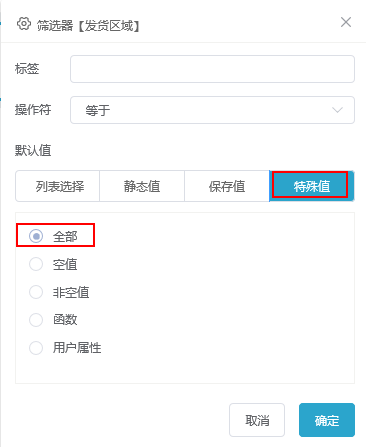The image size is (366, 447).
Task: Pick the 非空值 radio option
Action: (x=36, y=292)
